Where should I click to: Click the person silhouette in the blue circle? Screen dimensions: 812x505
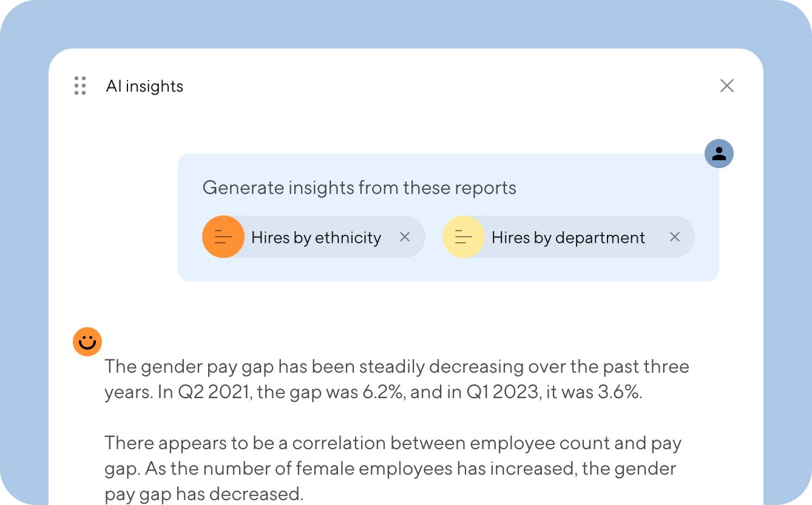719,154
